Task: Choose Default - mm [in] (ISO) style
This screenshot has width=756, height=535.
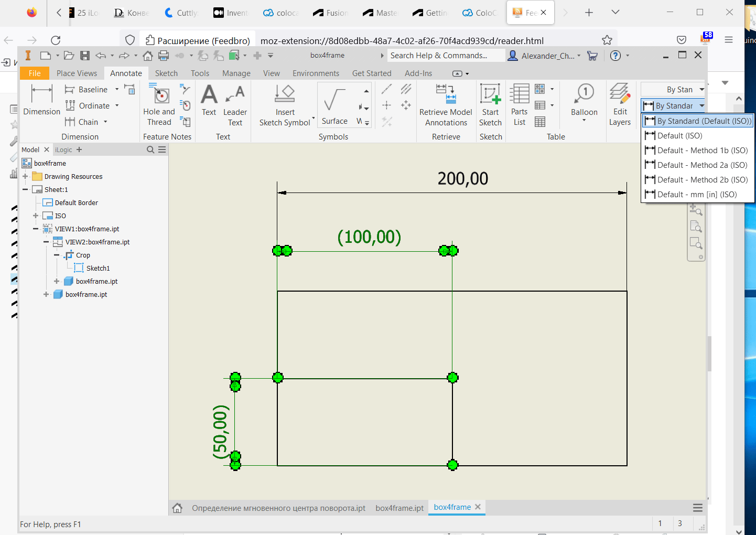Action: pos(698,195)
